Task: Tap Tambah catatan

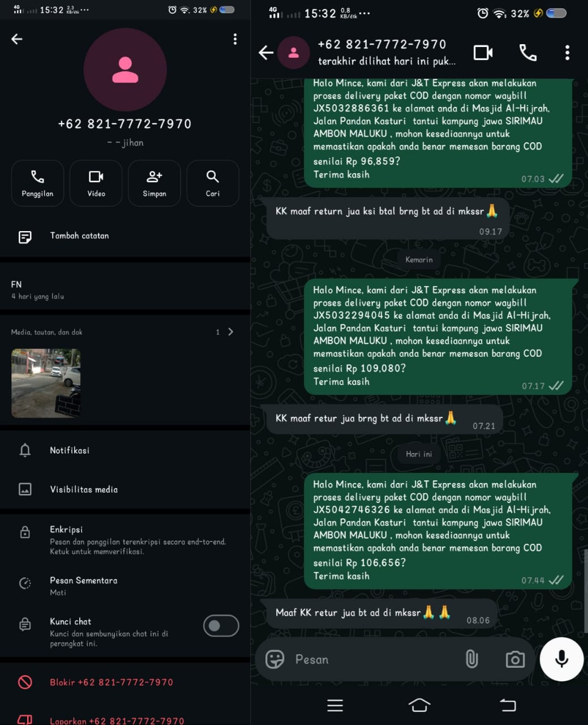Action: (125, 236)
